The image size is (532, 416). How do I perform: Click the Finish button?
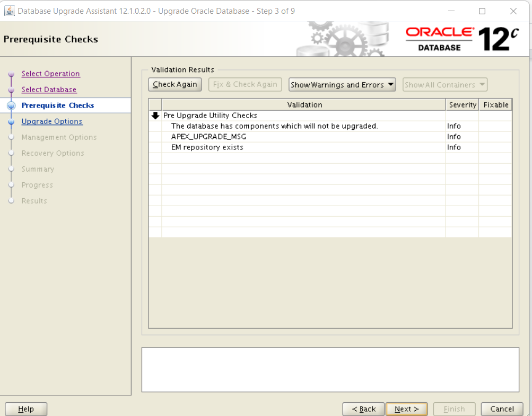tap(455, 409)
